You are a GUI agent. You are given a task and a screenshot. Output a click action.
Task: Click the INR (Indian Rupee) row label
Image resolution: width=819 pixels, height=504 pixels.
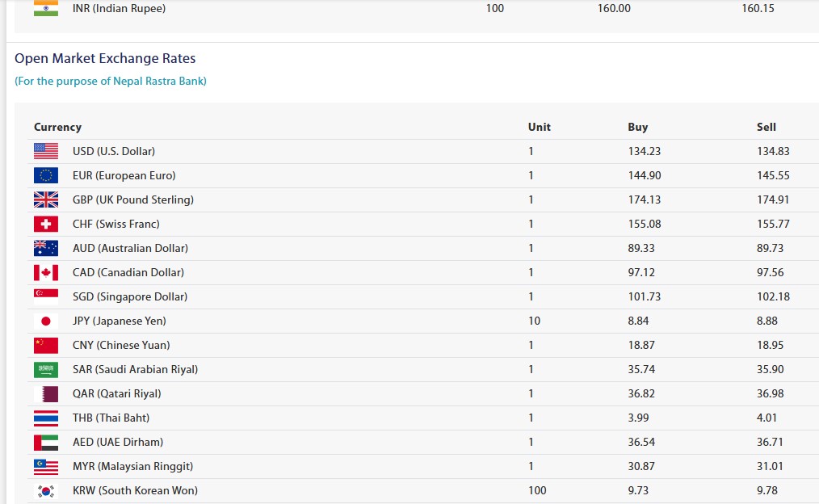pyautogui.click(x=119, y=8)
